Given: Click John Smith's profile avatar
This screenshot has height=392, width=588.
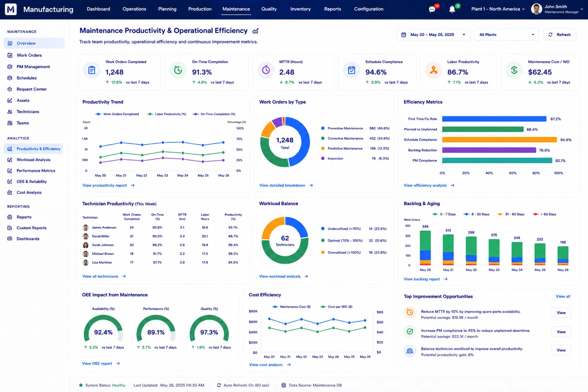Looking at the screenshot, I should pos(536,9).
